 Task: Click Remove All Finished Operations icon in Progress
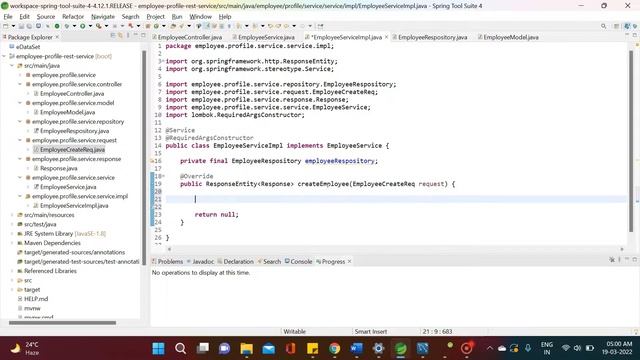point(612,260)
